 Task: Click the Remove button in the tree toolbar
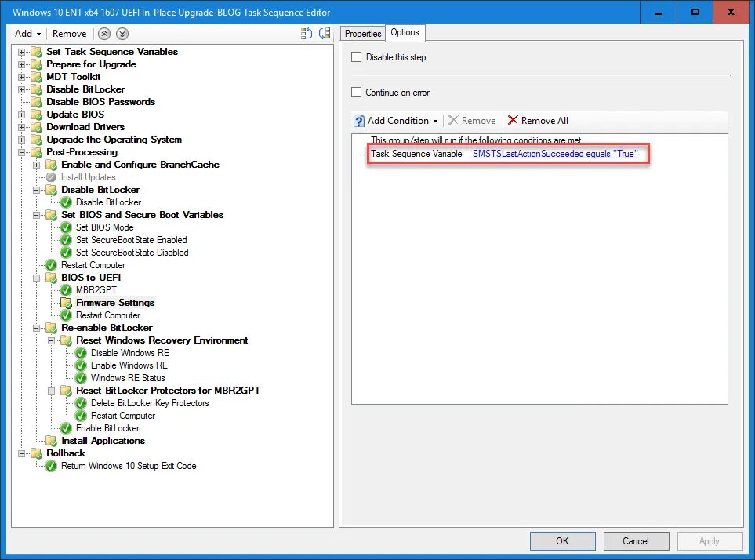[x=69, y=34]
